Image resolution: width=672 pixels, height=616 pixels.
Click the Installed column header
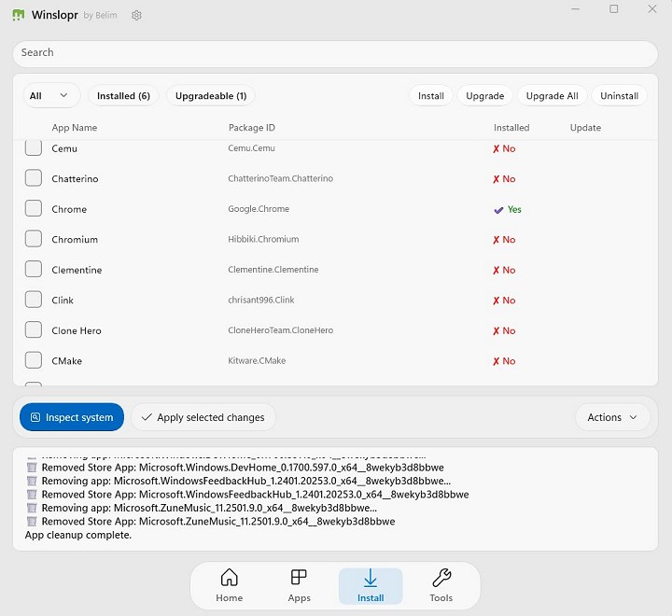511,127
